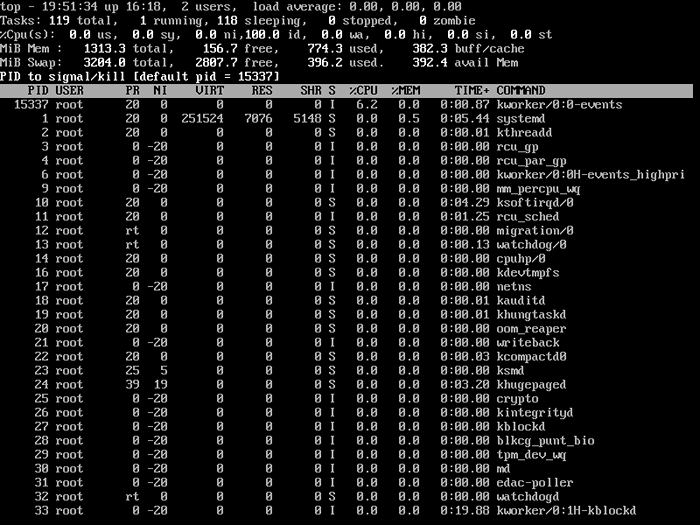Click the COMMAND column header
Screen dimensions: 700x525
tap(521, 91)
